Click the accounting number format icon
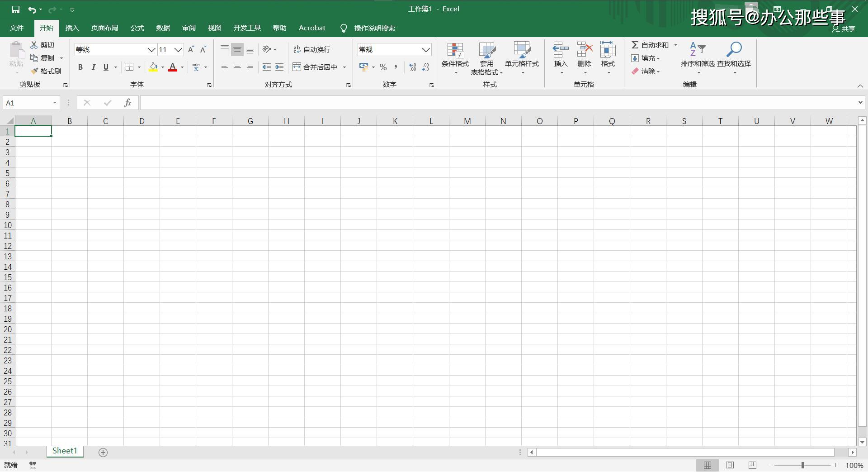This screenshot has height=472, width=868. (363, 67)
